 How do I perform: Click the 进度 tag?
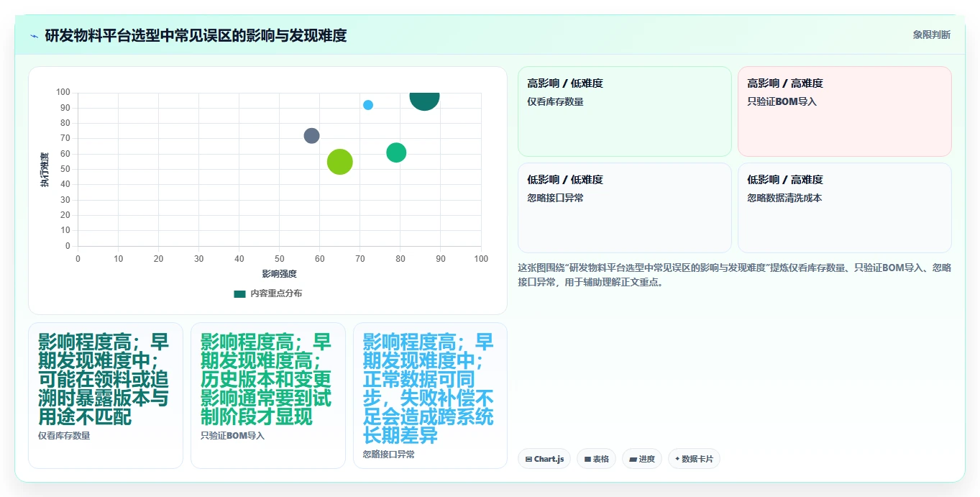coord(642,459)
